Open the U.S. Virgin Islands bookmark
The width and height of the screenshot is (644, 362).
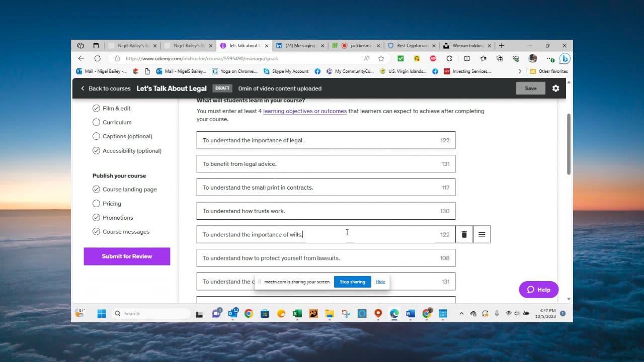coord(403,71)
